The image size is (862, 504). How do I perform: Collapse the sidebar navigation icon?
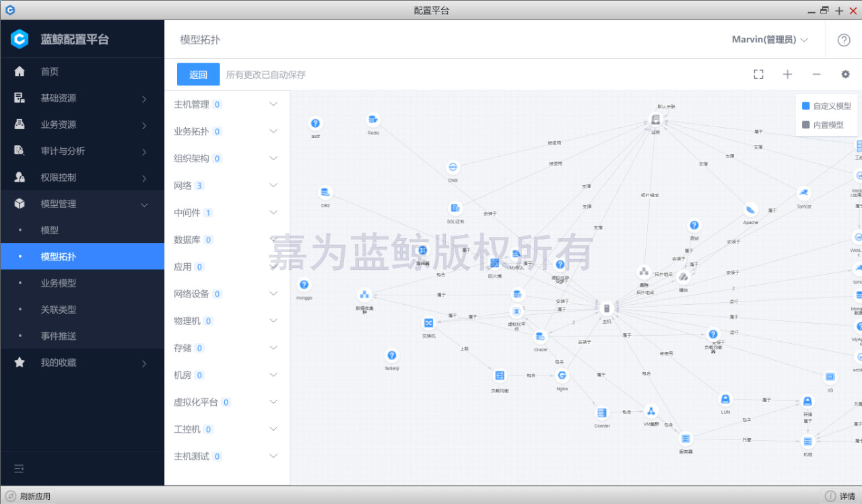coord(19,468)
